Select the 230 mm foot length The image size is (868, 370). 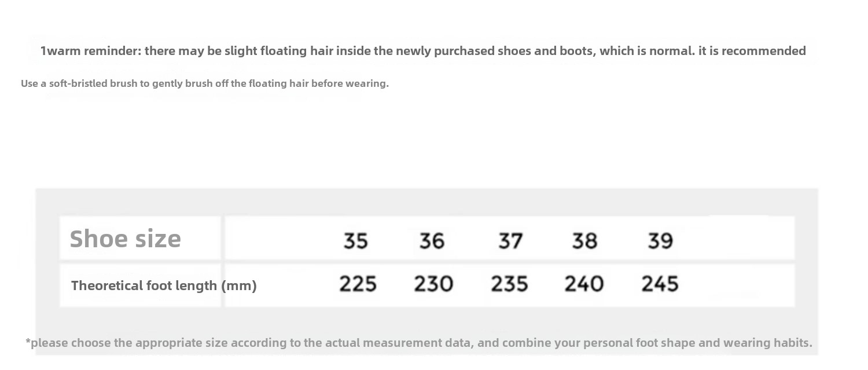pos(433,284)
